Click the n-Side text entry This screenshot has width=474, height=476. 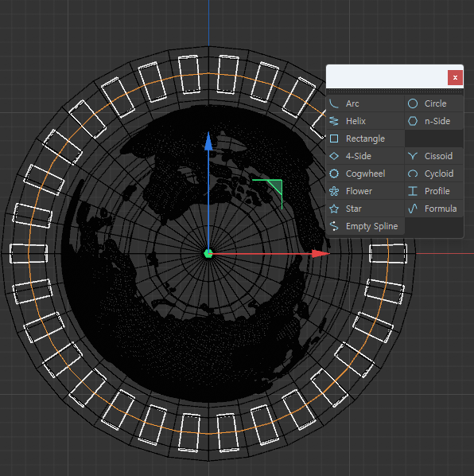pos(437,121)
